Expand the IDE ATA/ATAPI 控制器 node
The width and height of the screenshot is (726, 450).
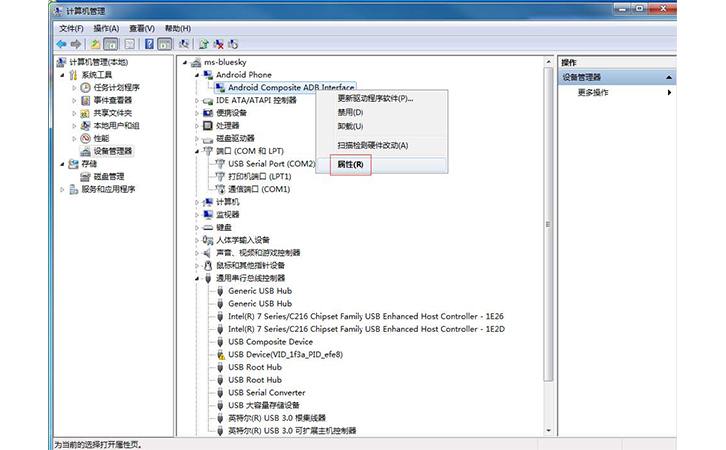coord(197,100)
